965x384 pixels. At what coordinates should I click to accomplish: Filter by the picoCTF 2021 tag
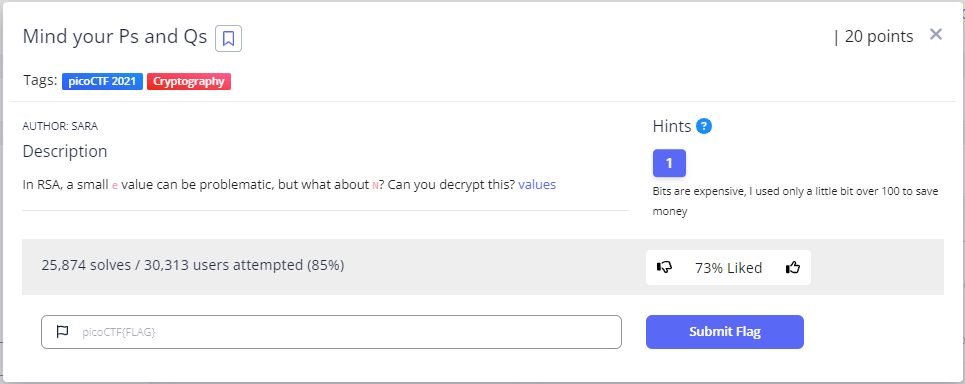pos(102,81)
